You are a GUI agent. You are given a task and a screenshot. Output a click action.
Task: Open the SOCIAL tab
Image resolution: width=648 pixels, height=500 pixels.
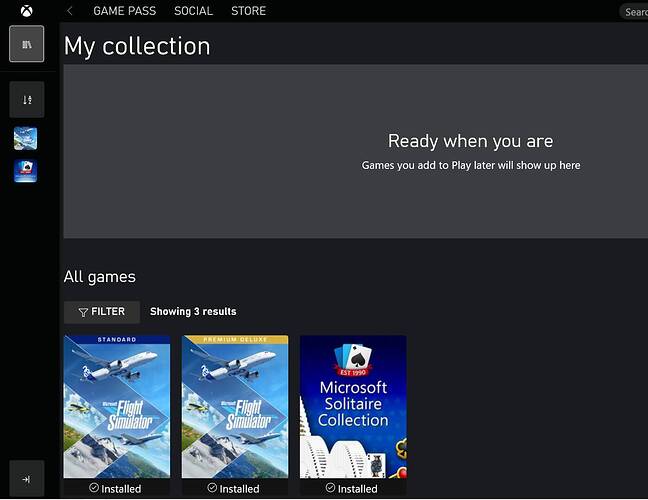(x=193, y=11)
